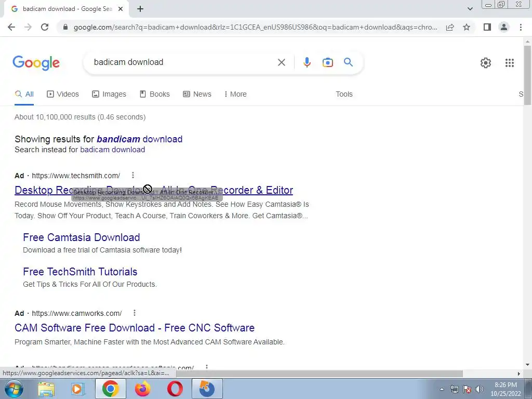
Task: Open Chrome three-dot menu
Action: (521, 27)
